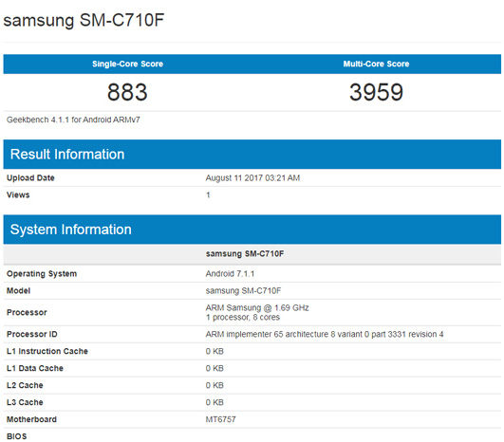The image size is (504, 442).
Task: Click the Single-Core Score header
Action: (x=127, y=64)
